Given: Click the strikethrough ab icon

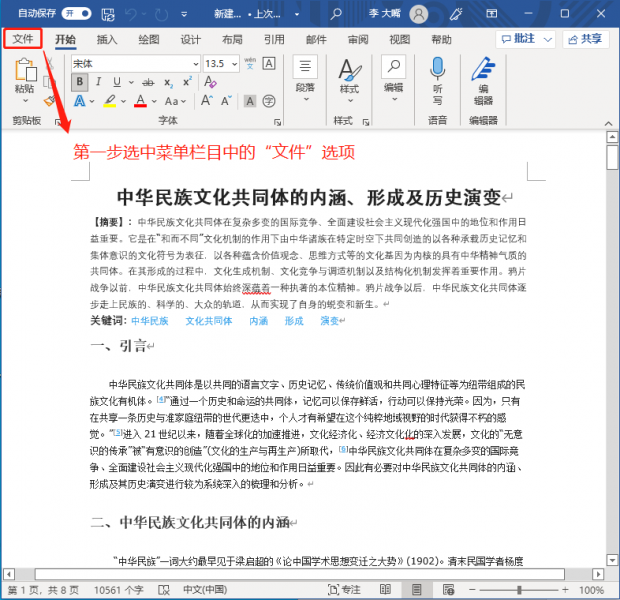Looking at the screenshot, I should [148, 82].
